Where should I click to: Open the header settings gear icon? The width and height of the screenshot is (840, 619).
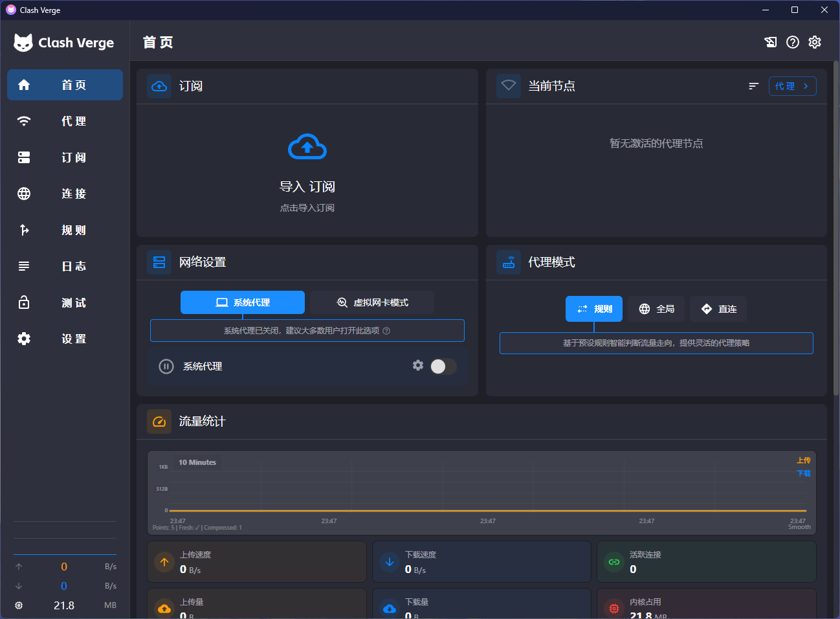[x=815, y=42]
